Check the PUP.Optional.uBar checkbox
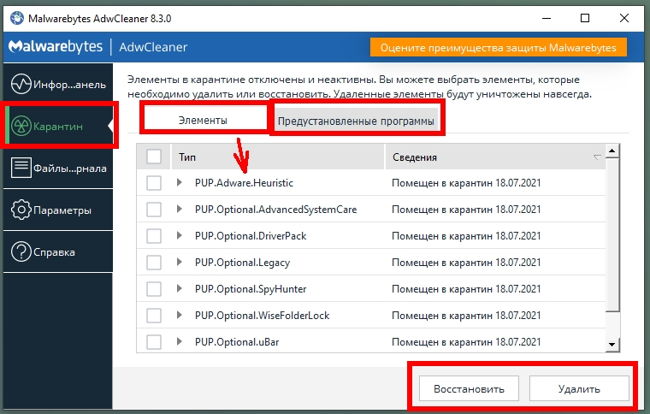 154,342
